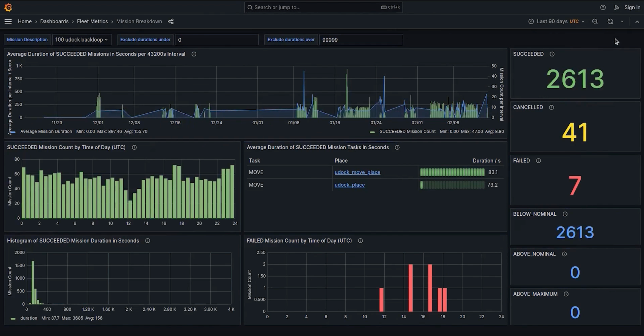644x336 pixels.
Task: Open the refresh interval dropdown arrow
Action: (x=622, y=22)
